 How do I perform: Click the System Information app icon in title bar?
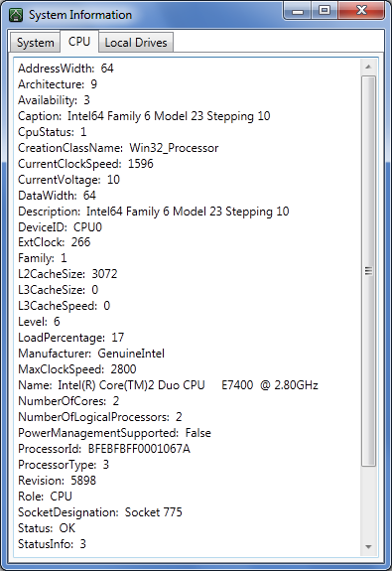tap(16, 15)
